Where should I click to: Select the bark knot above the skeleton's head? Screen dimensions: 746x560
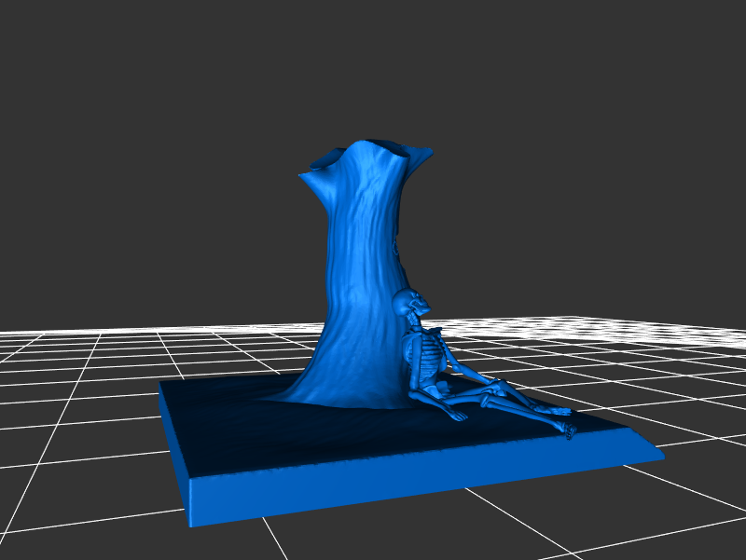point(398,247)
